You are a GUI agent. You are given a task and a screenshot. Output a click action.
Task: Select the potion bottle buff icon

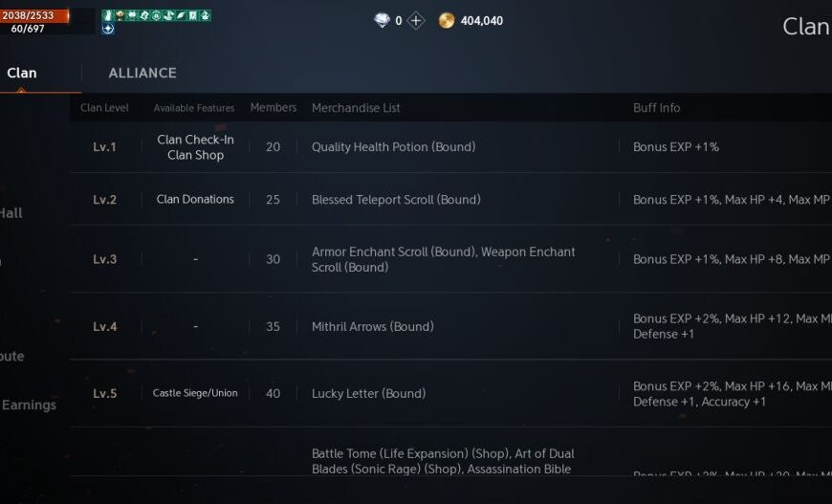108,15
